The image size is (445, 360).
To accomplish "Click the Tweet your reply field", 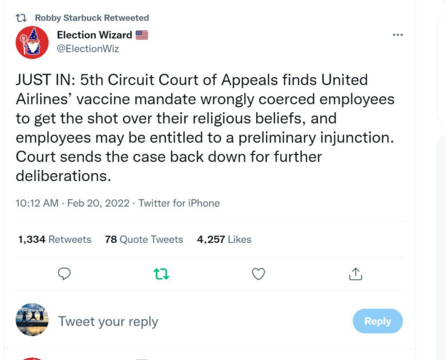I will (200, 321).
